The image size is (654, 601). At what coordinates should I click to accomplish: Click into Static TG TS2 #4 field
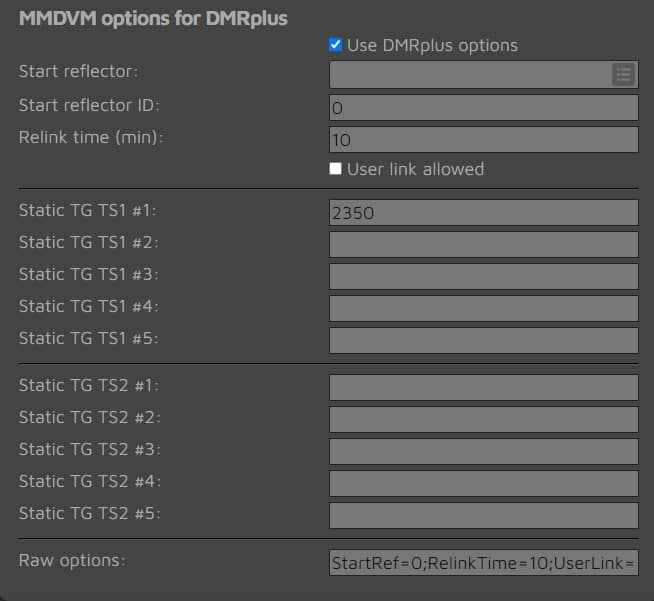tap(483, 484)
